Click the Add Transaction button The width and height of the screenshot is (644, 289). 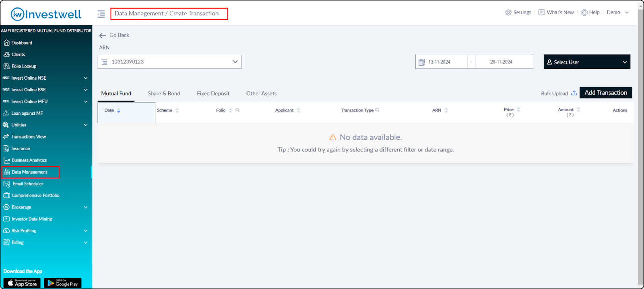606,93
